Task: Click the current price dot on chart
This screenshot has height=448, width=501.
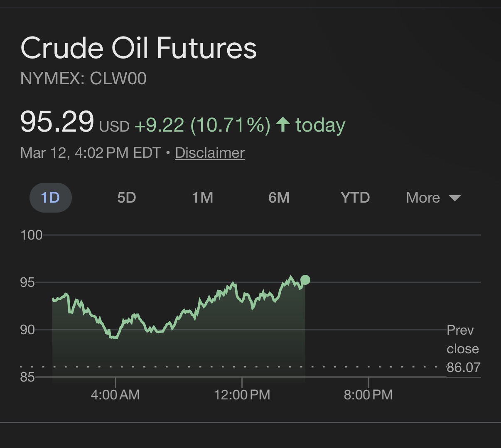Action: click(305, 280)
